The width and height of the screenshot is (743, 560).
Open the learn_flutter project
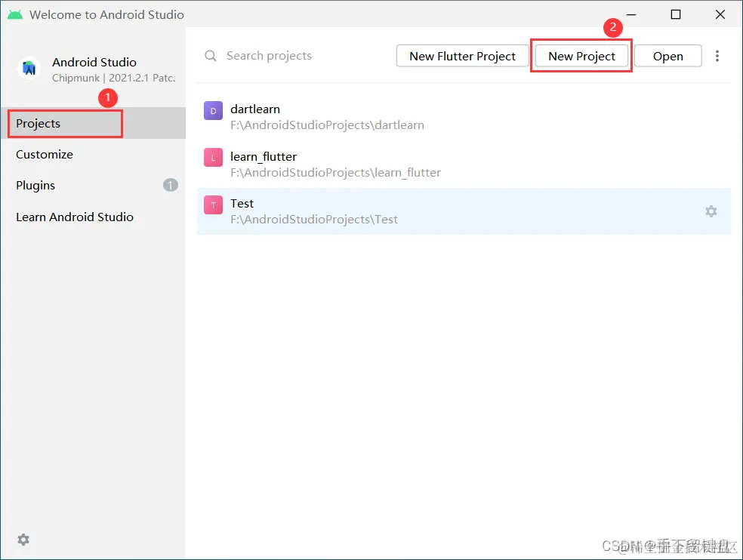464,164
